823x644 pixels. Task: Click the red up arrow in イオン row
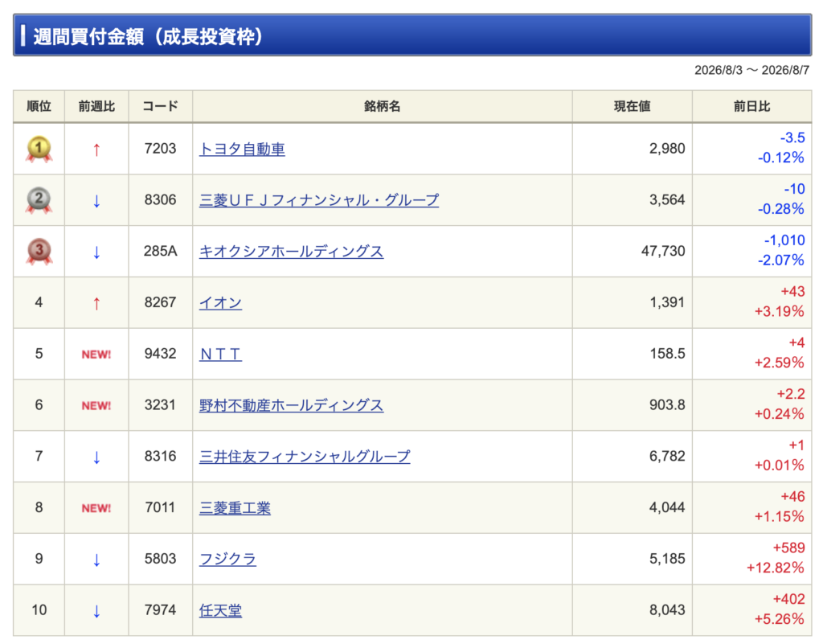[96, 303]
